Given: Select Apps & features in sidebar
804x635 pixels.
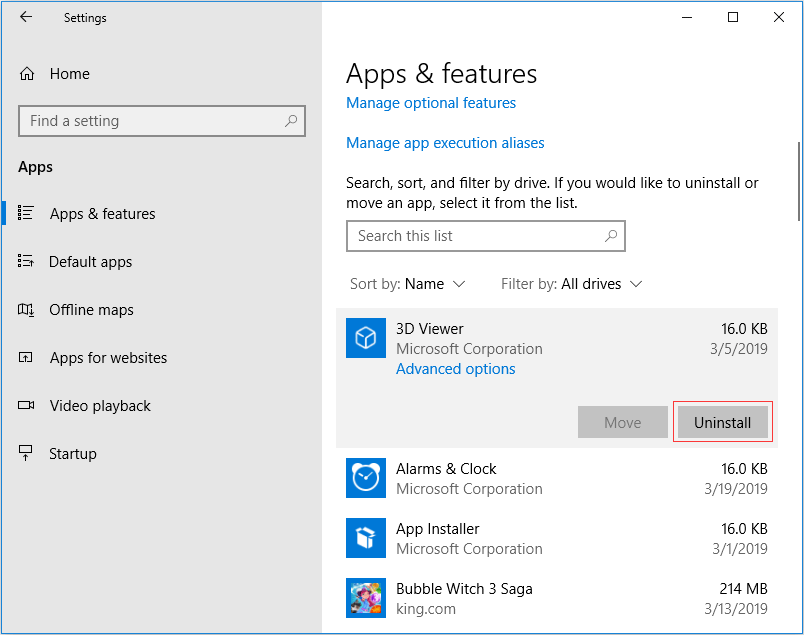Looking at the screenshot, I should coord(103,213).
